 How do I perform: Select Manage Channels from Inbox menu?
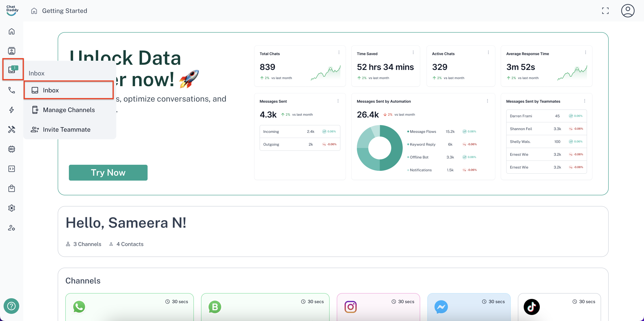69,110
